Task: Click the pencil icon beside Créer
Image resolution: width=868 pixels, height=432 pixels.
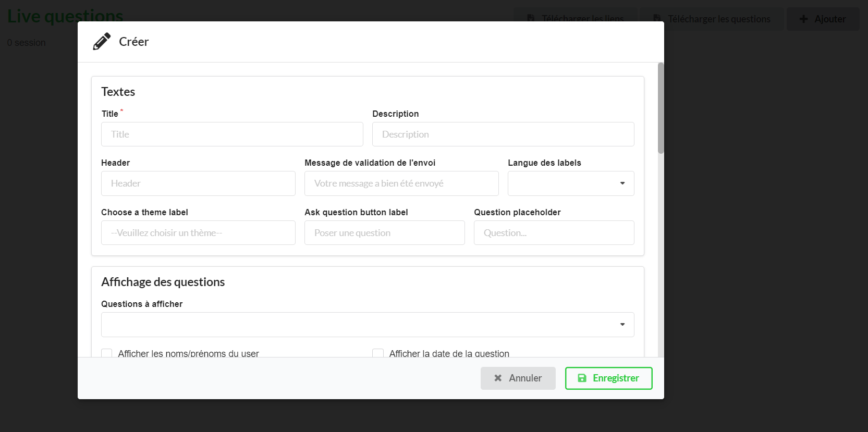Action: click(x=102, y=42)
